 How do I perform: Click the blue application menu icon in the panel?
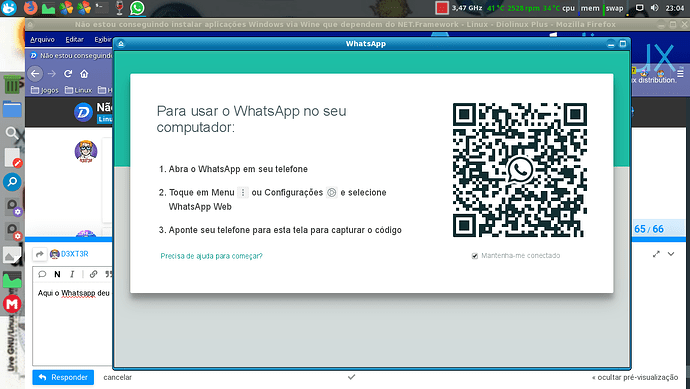coord(9,7)
